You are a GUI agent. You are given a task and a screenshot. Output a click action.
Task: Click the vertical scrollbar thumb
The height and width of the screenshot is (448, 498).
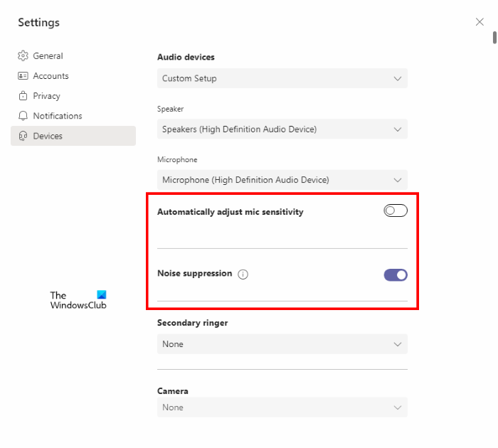494,37
